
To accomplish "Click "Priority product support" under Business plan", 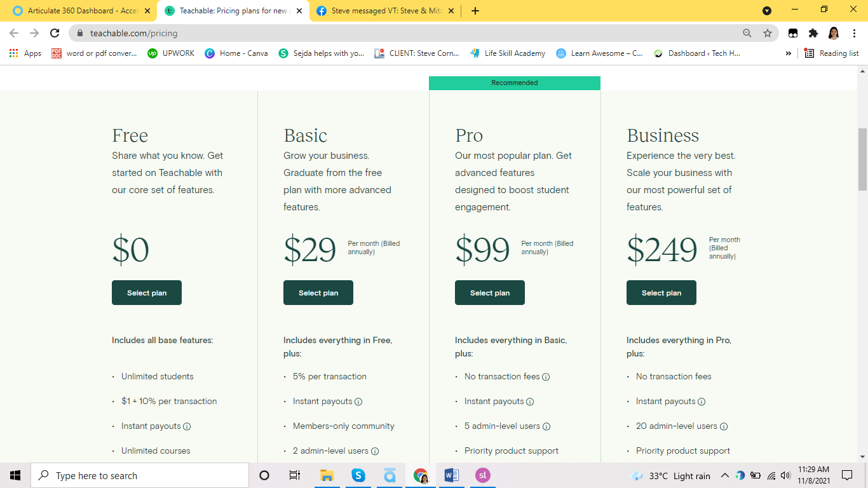I will [683, 451].
